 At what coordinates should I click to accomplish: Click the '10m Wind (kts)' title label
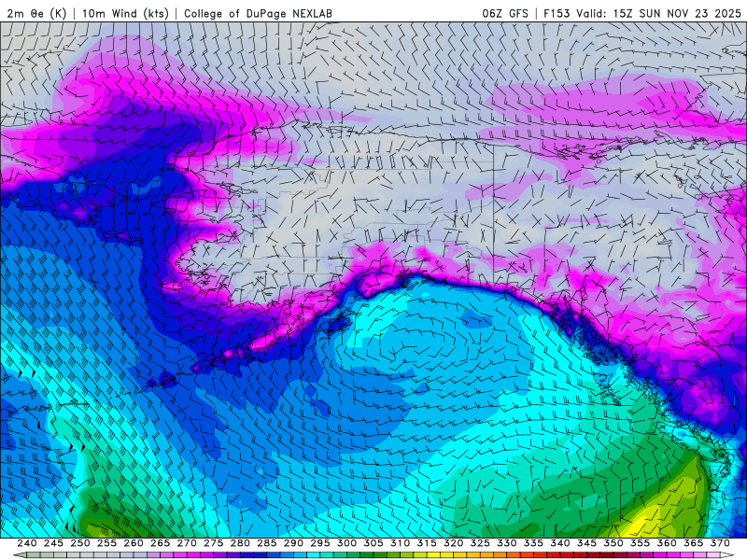pos(125,13)
